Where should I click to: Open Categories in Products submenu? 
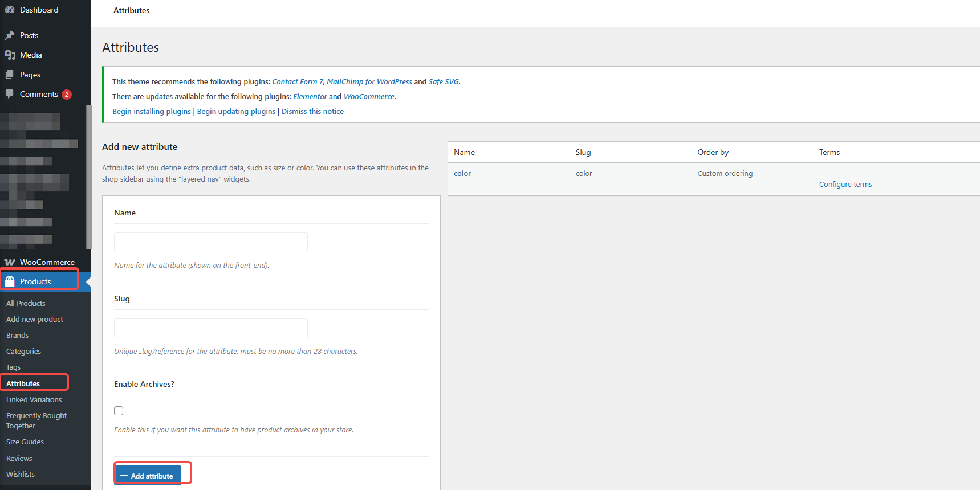tap(23, 351)
